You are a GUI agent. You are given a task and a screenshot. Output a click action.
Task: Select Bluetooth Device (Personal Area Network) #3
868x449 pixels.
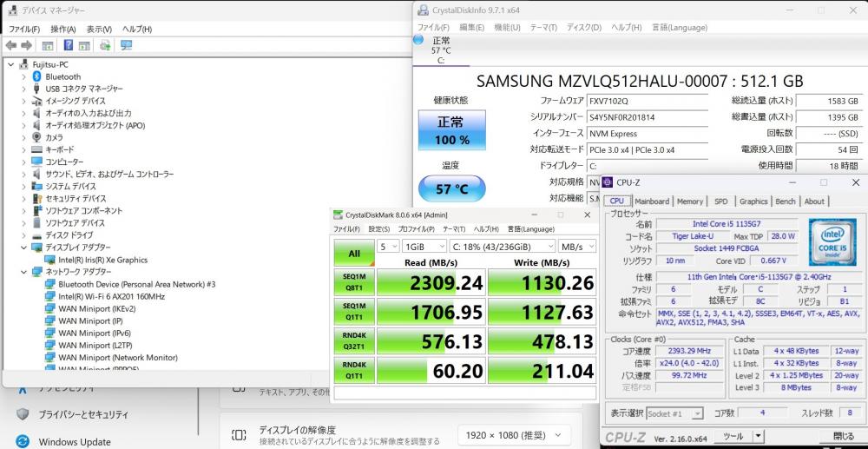tap(137, 284)
